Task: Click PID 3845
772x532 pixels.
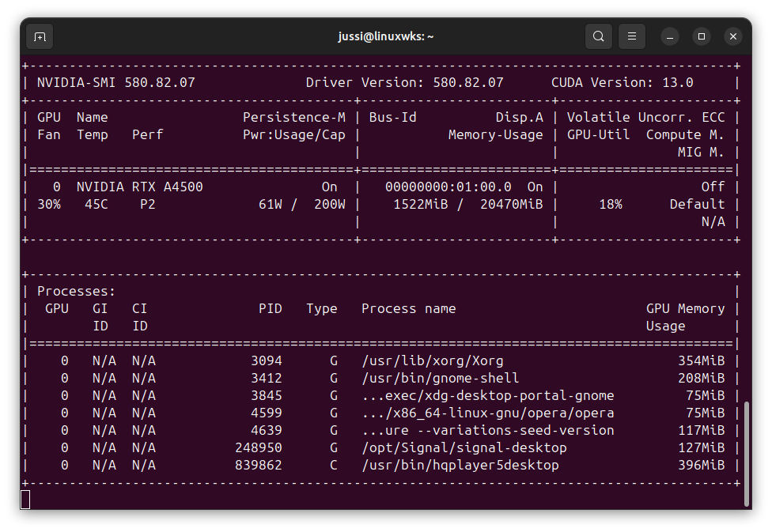Action: point(267,396)
